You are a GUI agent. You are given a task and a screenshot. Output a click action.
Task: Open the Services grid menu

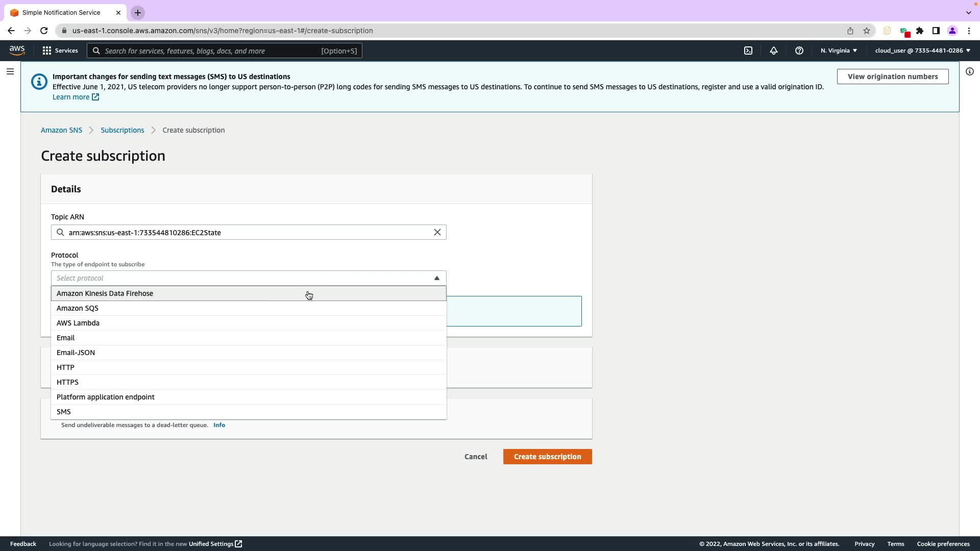(x=60, y=51)
